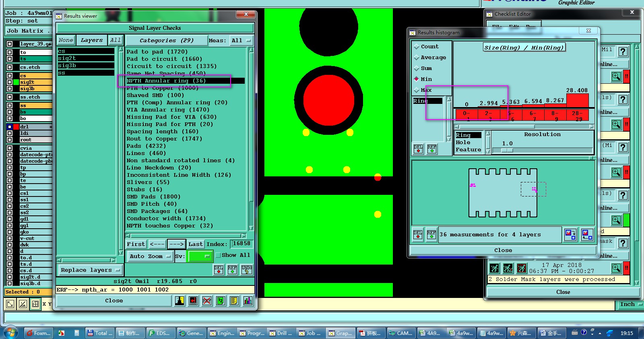Click the previous '<---' button
This screenshot has width=644, height=339.
pos(157,244)
